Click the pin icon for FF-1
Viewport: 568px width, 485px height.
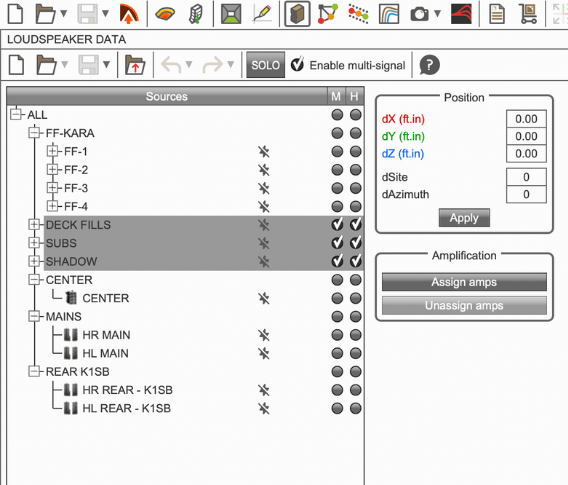264,151
